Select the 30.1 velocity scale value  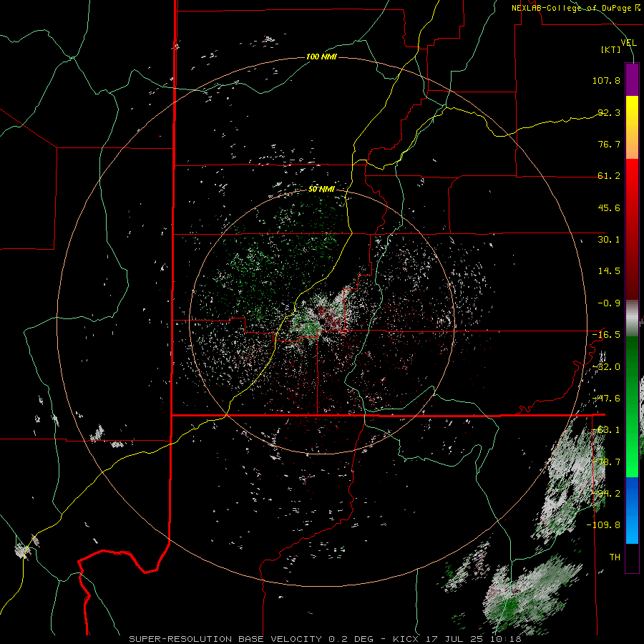pos(609,240)
